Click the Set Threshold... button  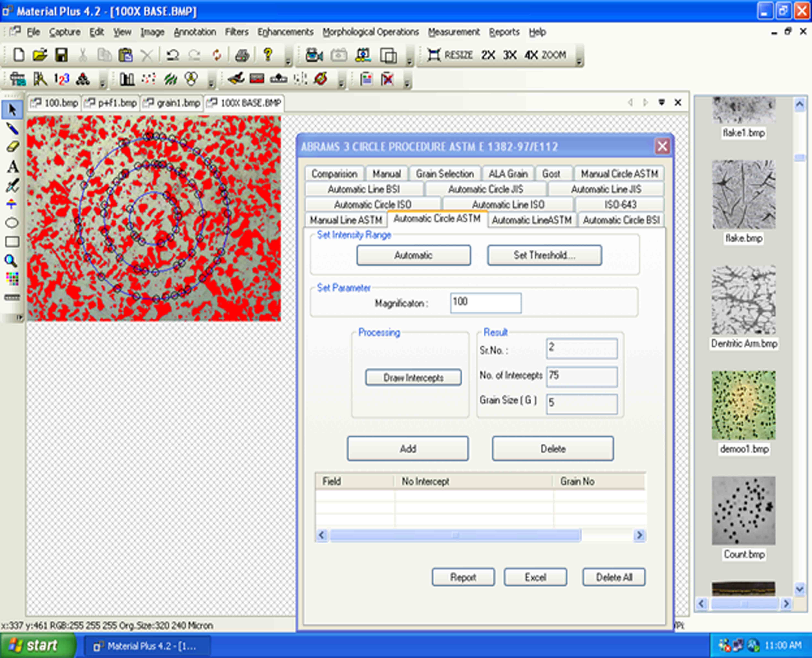tap(544, 255)
